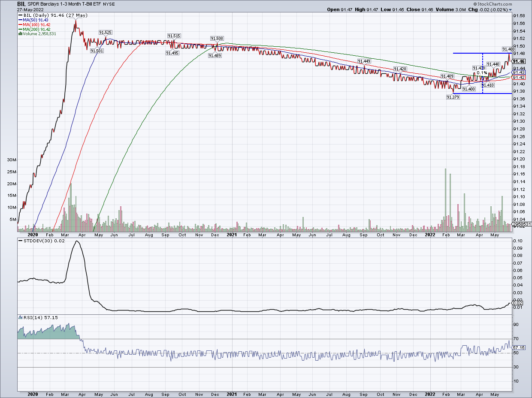Click the 91.495 price label

(x=172, y=52)
